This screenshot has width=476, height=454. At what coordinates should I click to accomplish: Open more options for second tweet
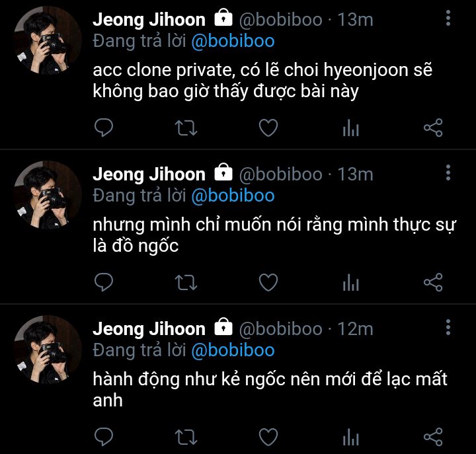448,173
